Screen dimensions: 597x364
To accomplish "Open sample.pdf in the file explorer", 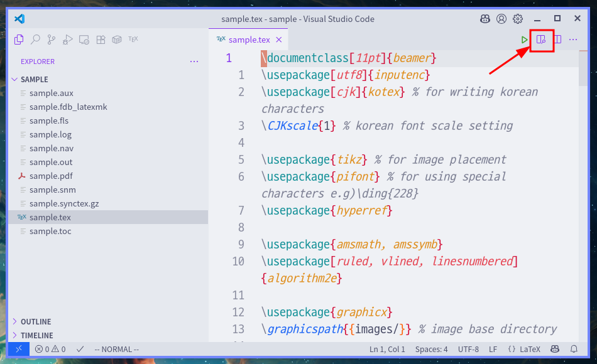I will click(x=51, y=176).
